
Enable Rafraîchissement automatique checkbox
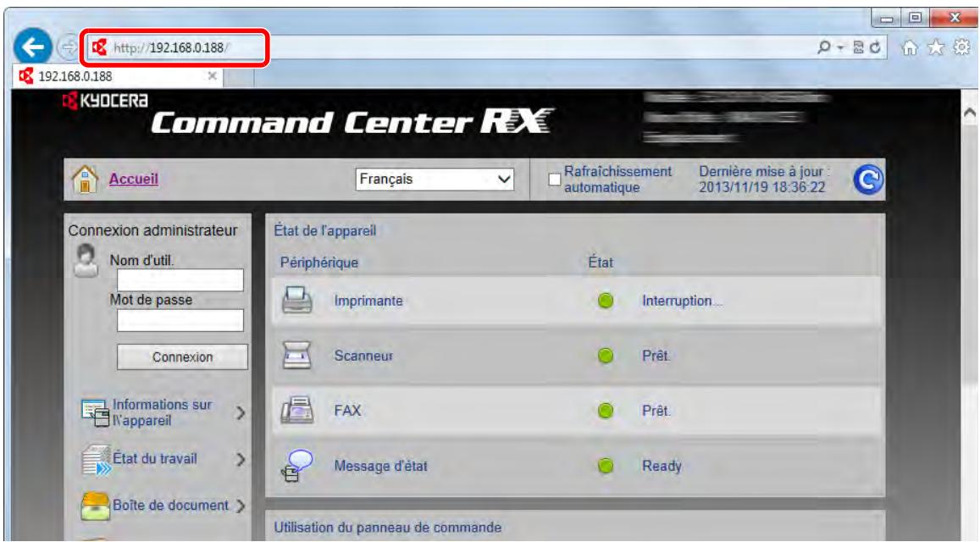554,180
